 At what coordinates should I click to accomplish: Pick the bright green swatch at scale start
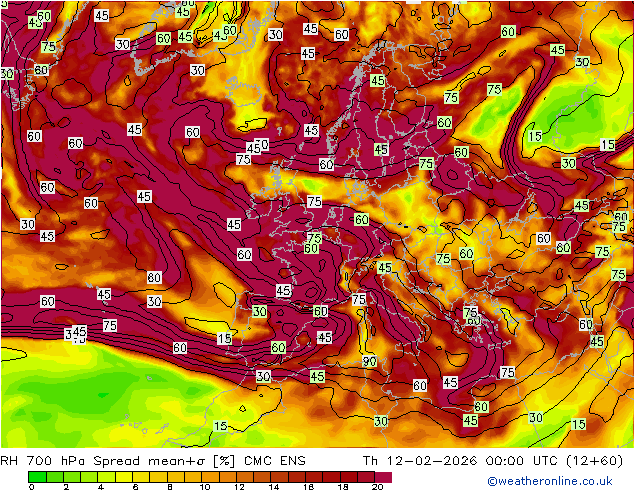tap(37, 477)
